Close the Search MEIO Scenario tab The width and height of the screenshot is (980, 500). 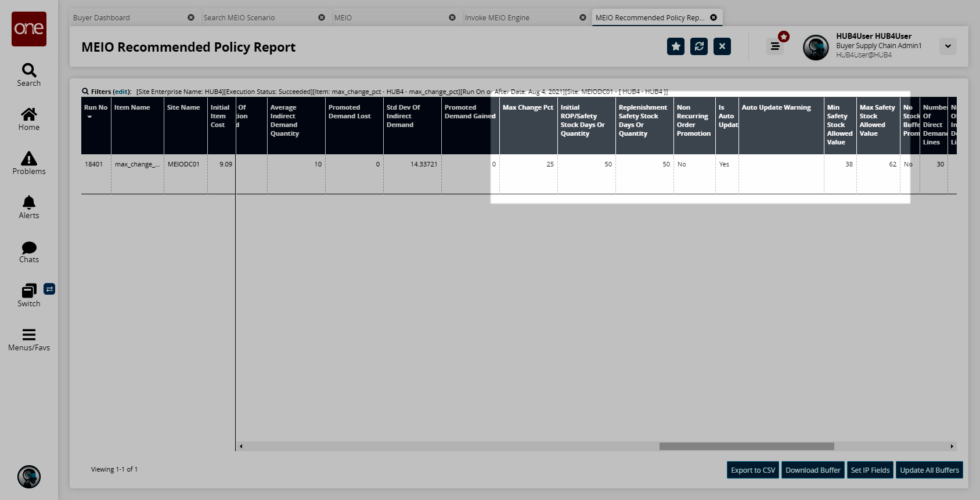coord(322,17)
